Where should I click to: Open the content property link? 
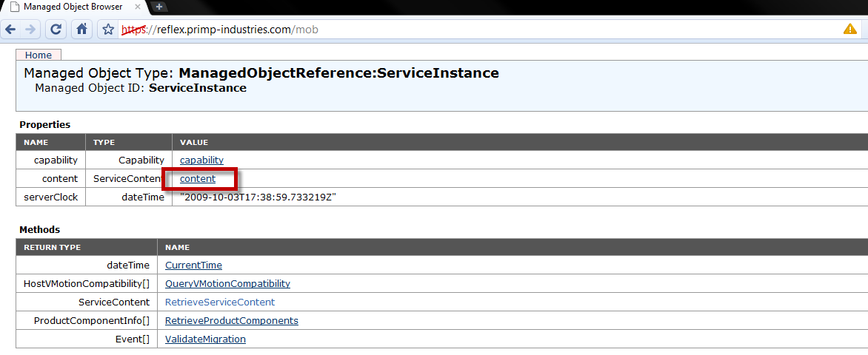click(x=198, y=178)
